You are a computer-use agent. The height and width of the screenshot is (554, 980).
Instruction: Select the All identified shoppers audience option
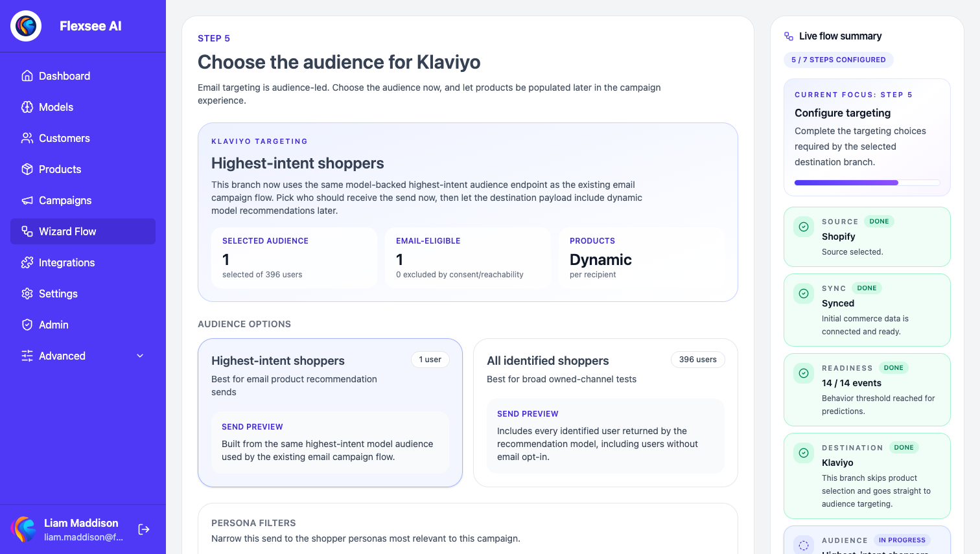click(605, 413)
